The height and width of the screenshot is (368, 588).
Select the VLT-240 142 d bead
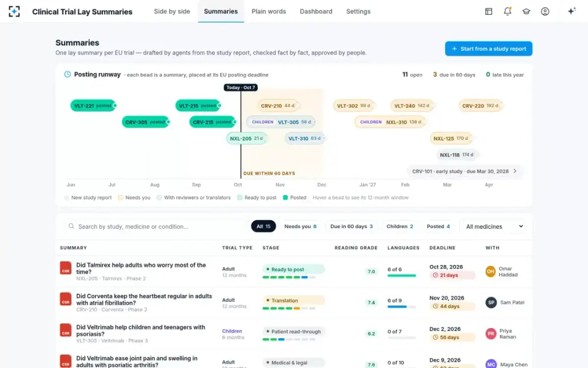[x=412, y=105]
